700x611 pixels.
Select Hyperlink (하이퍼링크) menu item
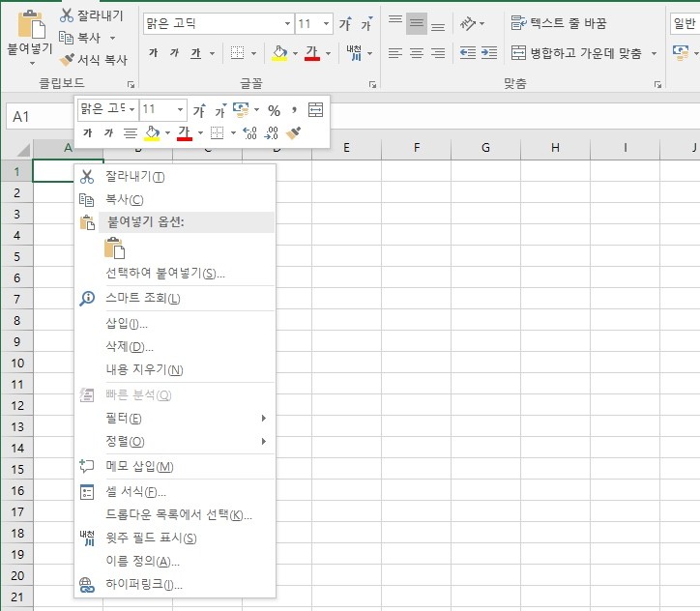[175, 584]
